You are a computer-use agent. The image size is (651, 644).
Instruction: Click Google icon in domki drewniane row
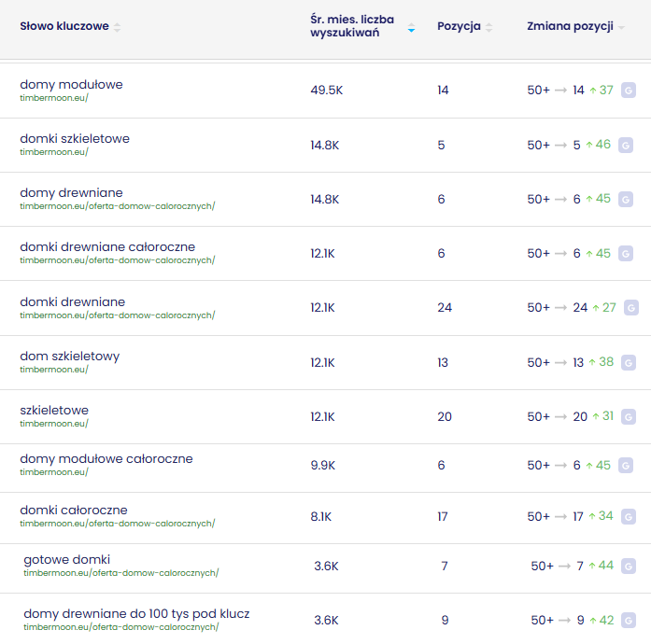(x=630, y=307)
